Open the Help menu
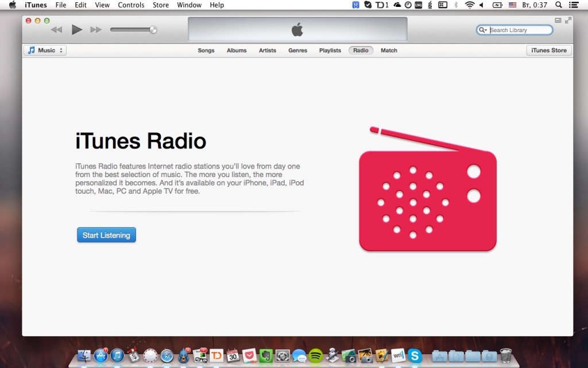 (x=216, y=5)
